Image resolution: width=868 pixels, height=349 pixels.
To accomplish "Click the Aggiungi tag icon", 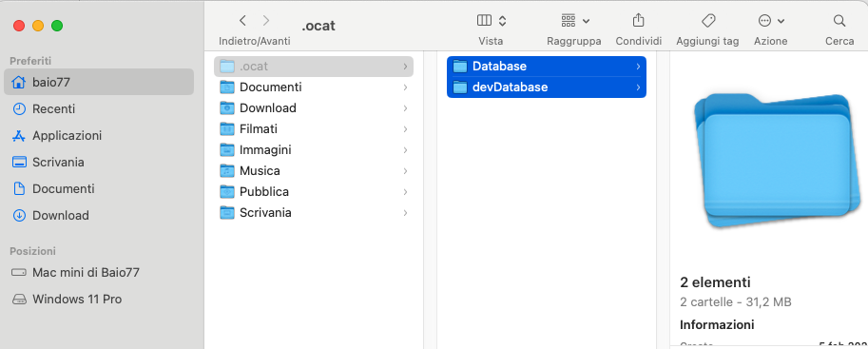I will tap(708, 21).
